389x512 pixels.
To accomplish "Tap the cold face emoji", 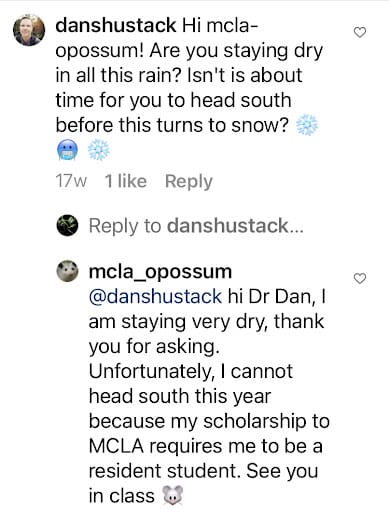I will (67, 150).
